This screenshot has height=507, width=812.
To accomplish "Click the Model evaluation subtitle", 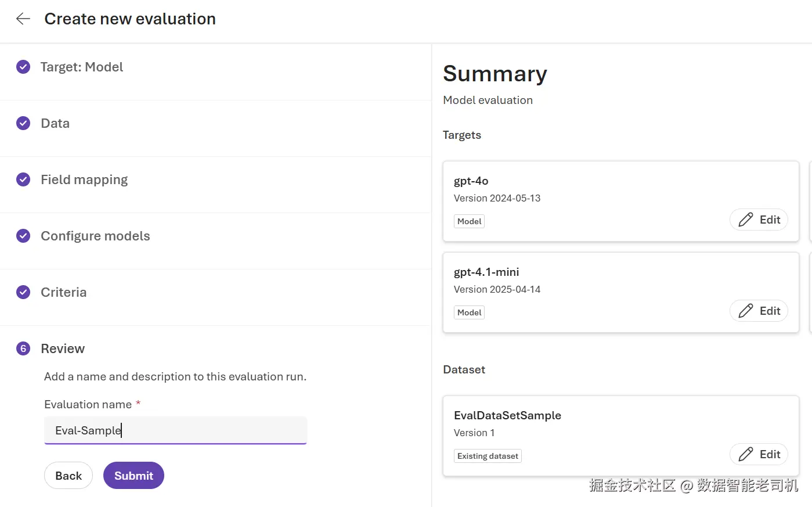I will pyautogui.click(x=488, y=100).
